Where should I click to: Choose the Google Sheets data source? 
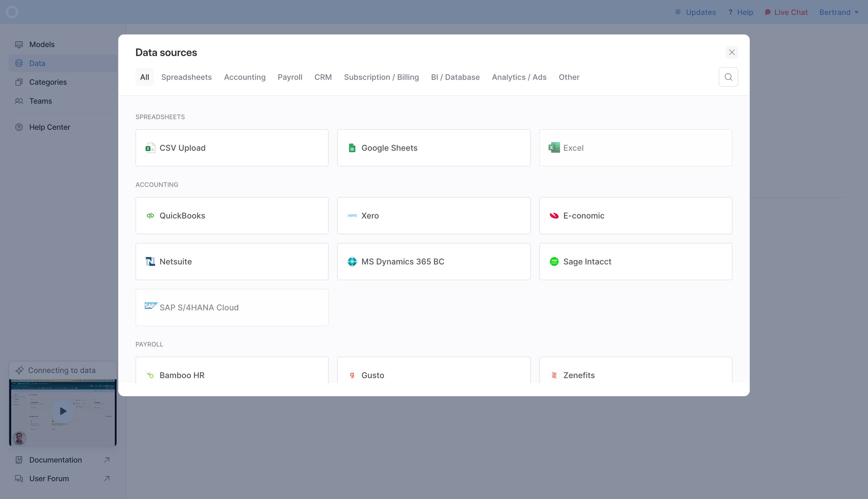[434, 148]
